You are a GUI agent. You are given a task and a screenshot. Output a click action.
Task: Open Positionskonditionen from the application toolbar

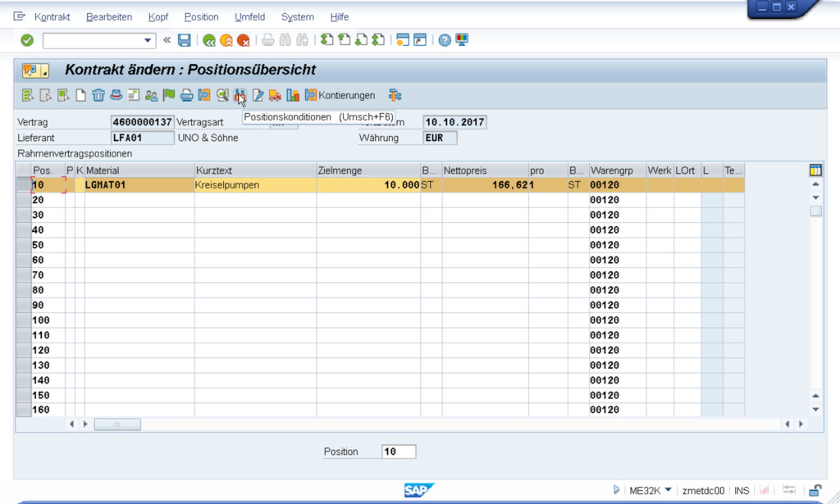point(240,95)
